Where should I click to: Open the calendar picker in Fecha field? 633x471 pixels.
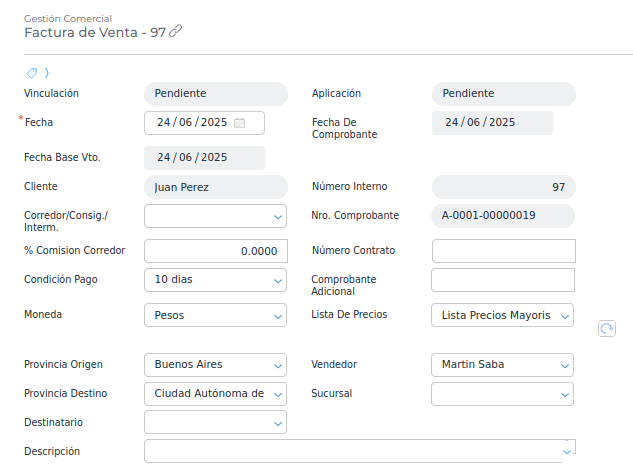coord(240,123)
